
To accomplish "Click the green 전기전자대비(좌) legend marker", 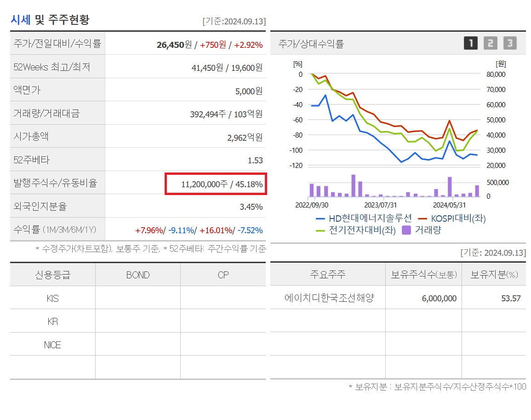I will point(320,231).
